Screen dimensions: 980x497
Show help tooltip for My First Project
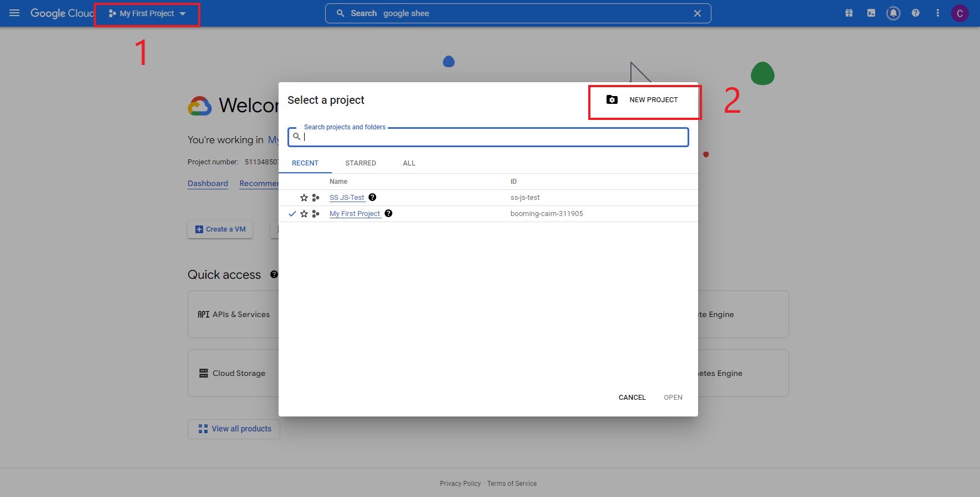[388, 213]
